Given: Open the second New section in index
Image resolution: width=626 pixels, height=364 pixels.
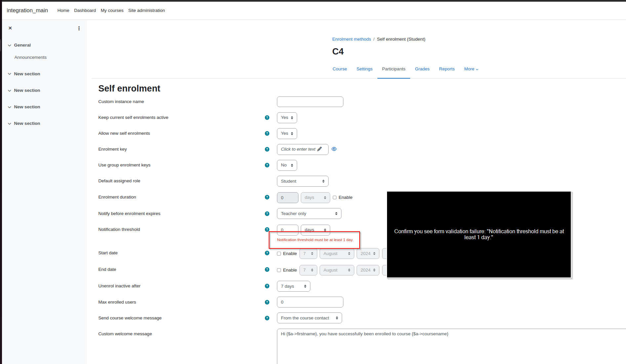Looking at the screenshot, I should point(27,91).
